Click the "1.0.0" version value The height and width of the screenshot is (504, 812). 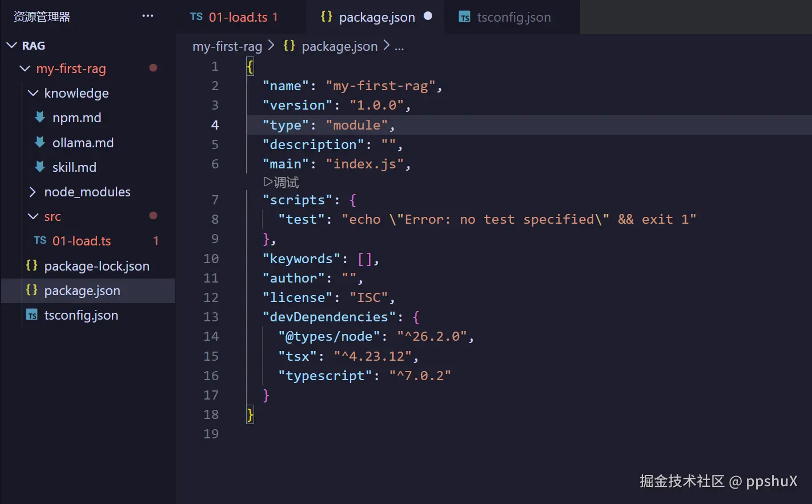(x=377, y=106)
